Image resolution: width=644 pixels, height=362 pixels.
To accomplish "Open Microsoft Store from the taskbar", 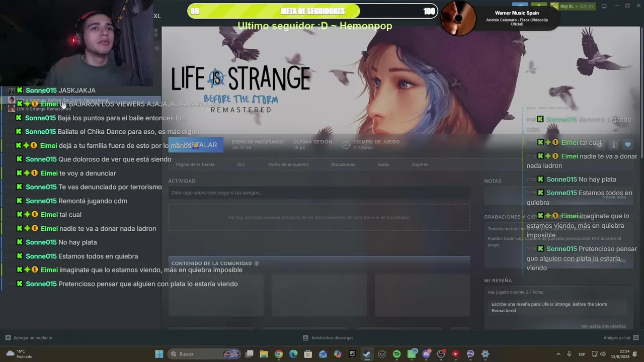I will [308, 354].
